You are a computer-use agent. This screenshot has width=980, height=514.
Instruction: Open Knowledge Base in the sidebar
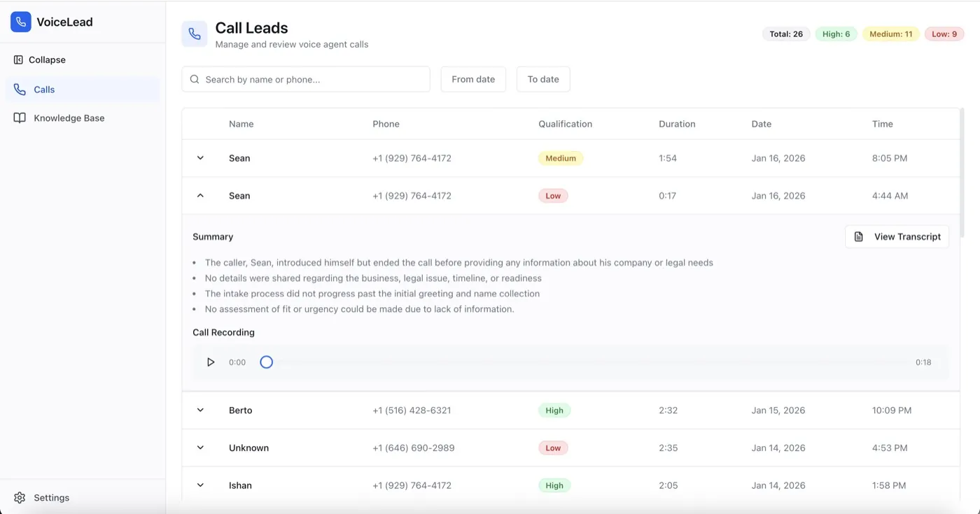click(x=83, y=118)
